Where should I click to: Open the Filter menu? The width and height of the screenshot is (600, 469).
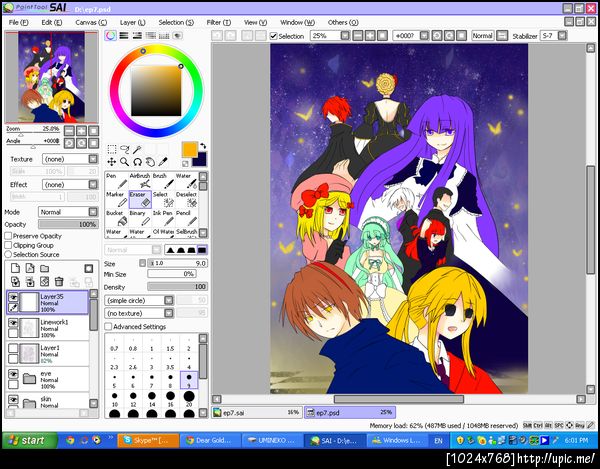coord(219,23)
